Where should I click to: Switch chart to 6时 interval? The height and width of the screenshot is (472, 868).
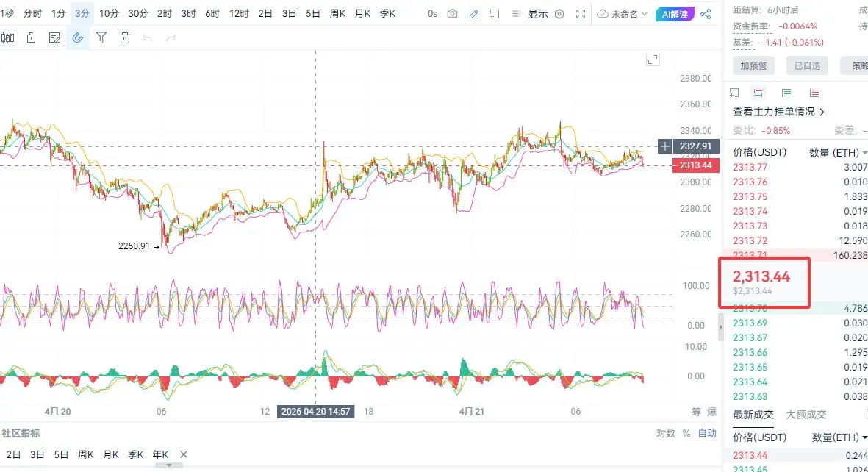pyautogui.click(x=212, y=13)
